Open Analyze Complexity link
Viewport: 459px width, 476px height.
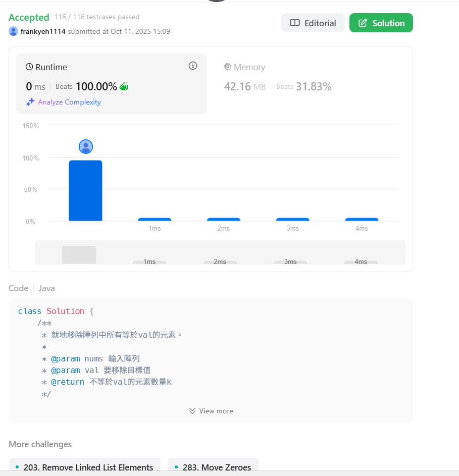[69, 102]
